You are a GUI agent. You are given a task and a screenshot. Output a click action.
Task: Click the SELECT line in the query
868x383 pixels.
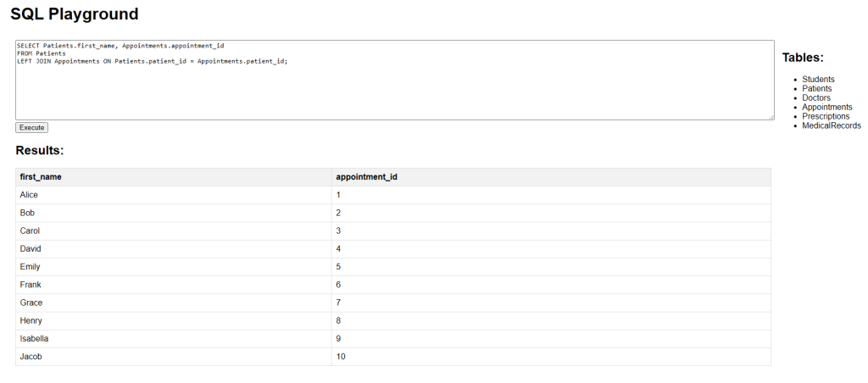click(x=120, y=46)
